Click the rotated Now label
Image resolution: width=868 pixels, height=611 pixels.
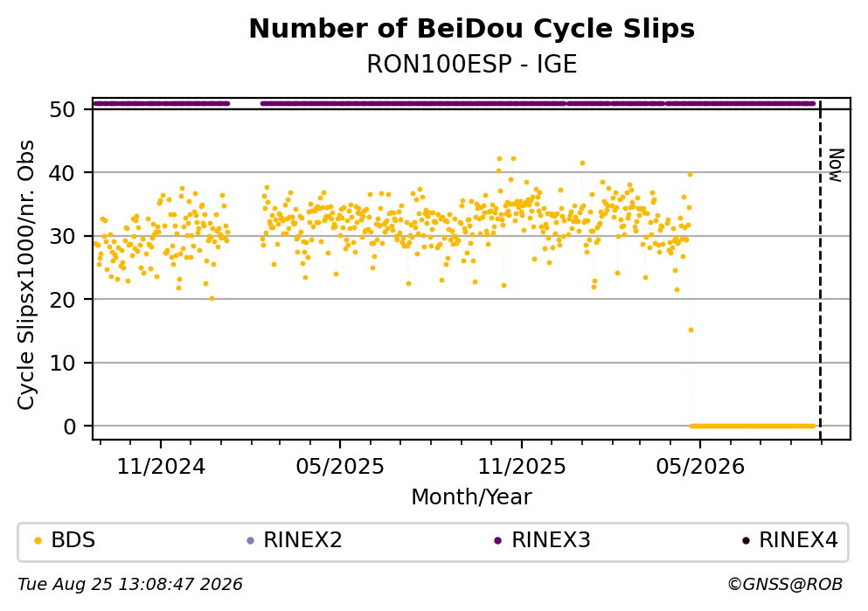(x=836, y=165)
